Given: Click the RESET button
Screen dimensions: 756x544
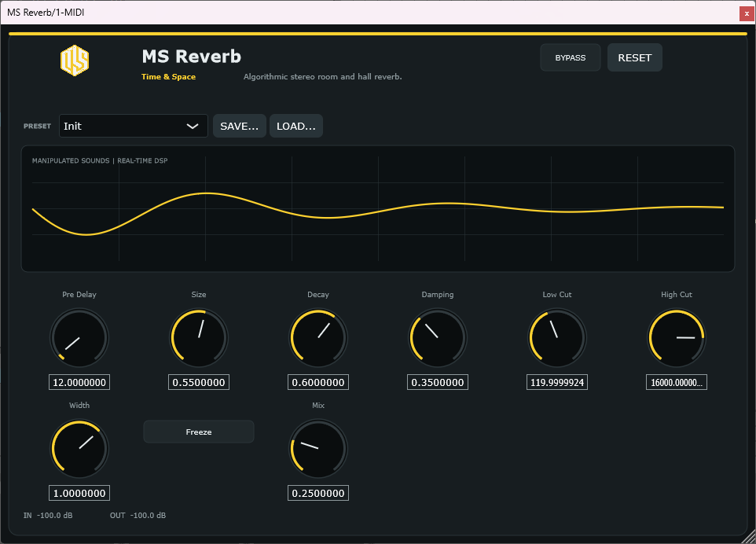Looking at the screenshot, I should click(x=634, y=57).
